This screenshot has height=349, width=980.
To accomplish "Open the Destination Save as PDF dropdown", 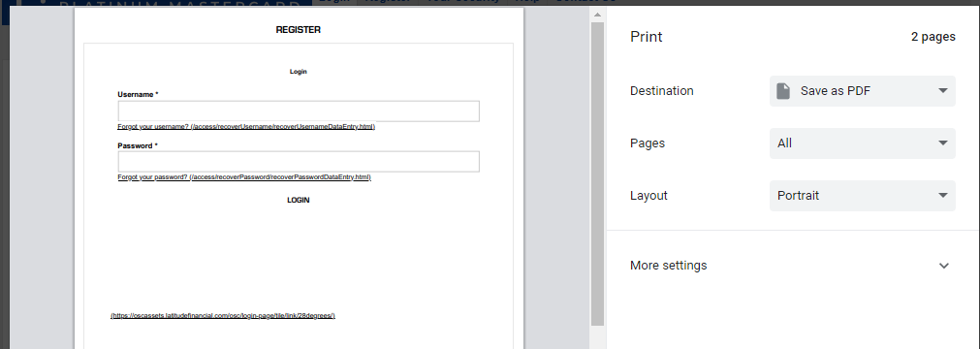I will [862, 91].
